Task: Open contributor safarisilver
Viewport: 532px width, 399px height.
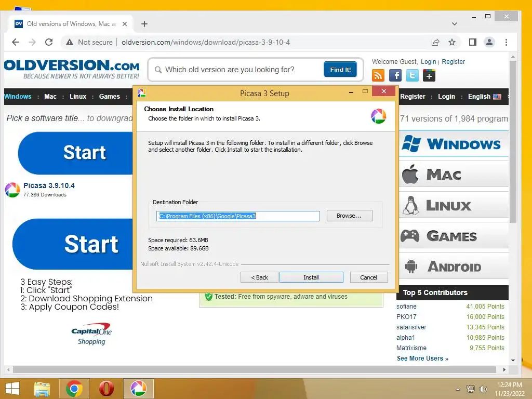Action: coord(411,327)
